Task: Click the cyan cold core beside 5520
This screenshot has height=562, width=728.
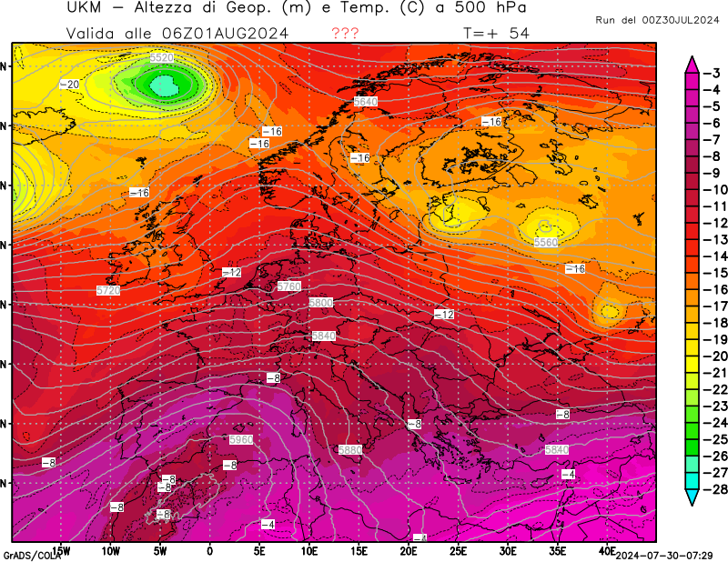Action: [x=163, y=85]
